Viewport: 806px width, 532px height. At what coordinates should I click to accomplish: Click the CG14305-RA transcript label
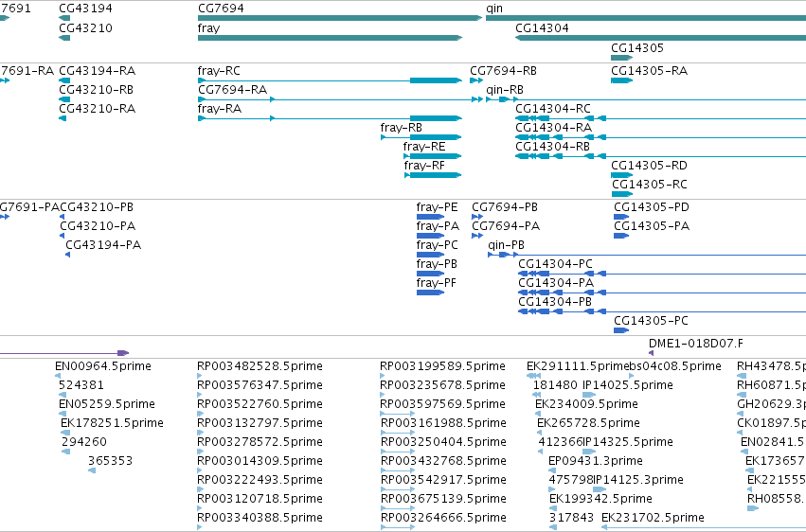pyautogui.click(x=649, y=71)
